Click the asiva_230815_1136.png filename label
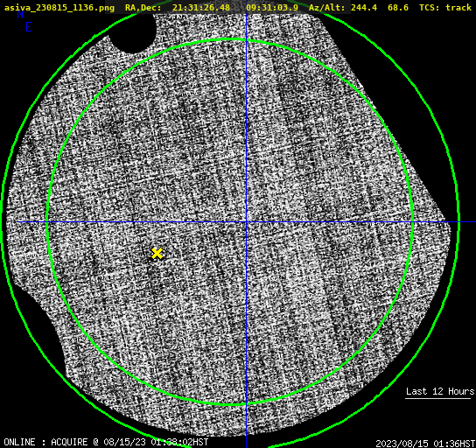 pyautogui.click(x=59, y=7)
